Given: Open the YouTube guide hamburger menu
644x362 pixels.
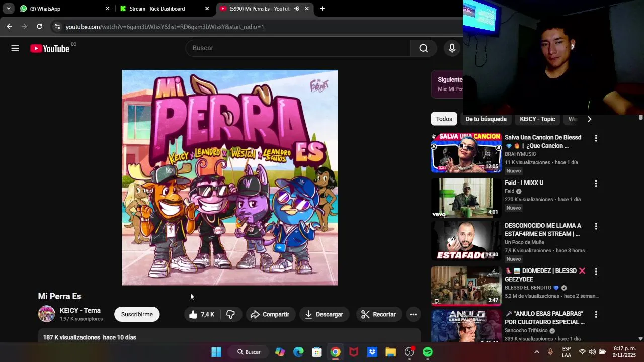Looking at the screenshot, I should click(x=15, y=48).
